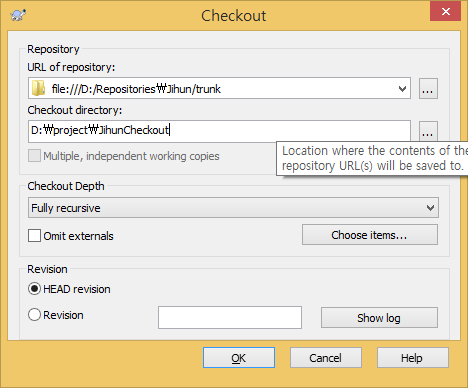Browse for checkout directory with ellipsis button
This screenshot has width=468, height=388.
point(428,131)
